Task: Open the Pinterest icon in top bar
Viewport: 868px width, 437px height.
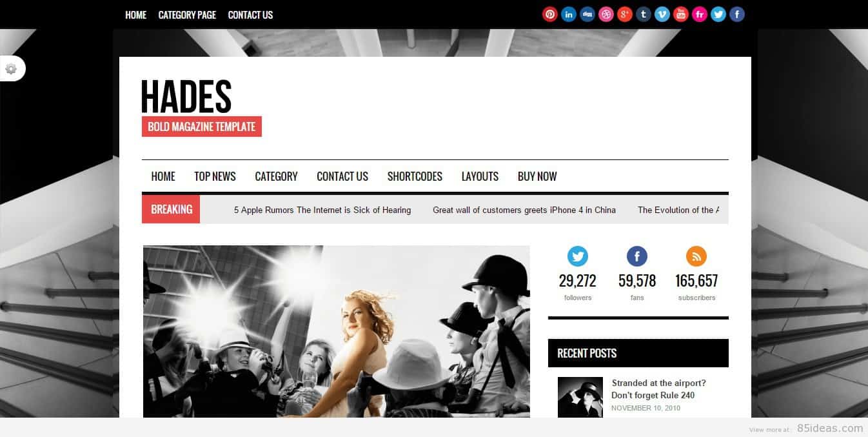Action: [x=549, y=14]
